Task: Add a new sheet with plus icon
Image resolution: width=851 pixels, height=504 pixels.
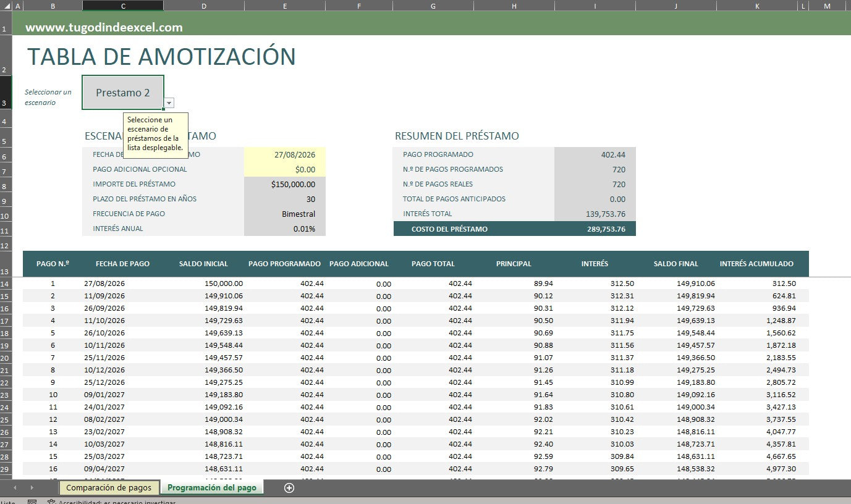Action: (x=289, y=488)
